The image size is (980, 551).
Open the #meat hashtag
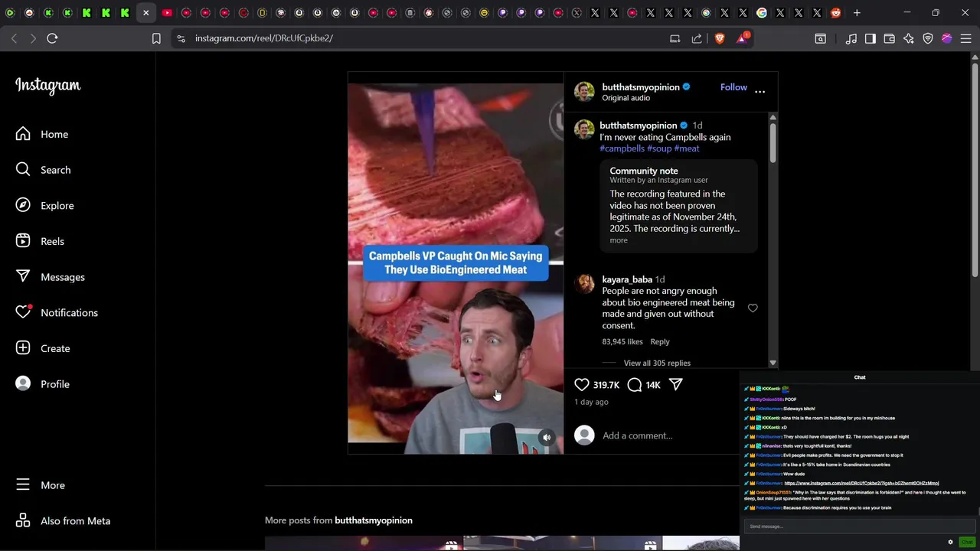click(x=687, y=148)
